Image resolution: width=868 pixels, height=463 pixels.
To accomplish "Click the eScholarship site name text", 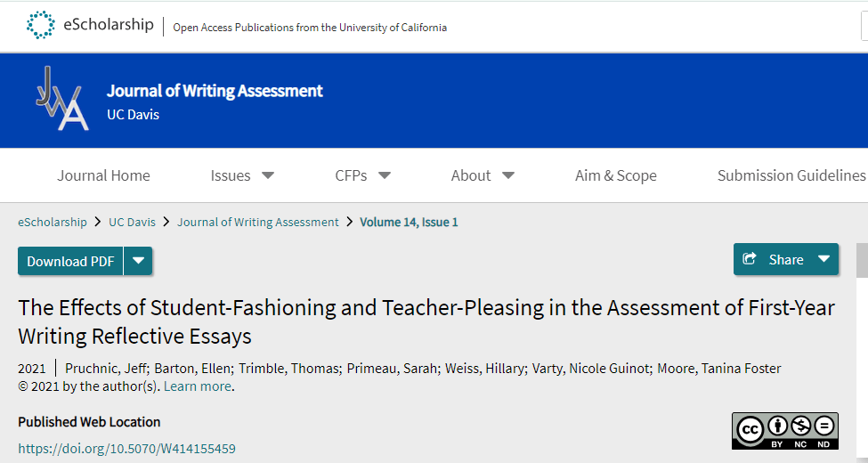I will tap(109, 24).
